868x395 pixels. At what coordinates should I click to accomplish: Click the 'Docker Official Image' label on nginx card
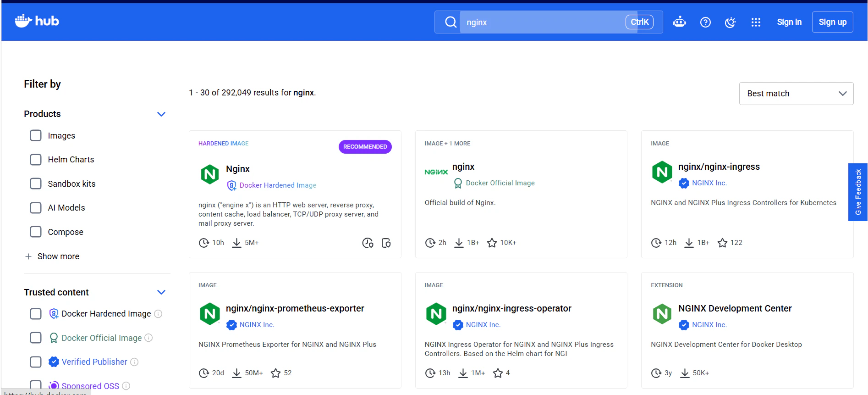pyautogui.click(x=500, y=183)
